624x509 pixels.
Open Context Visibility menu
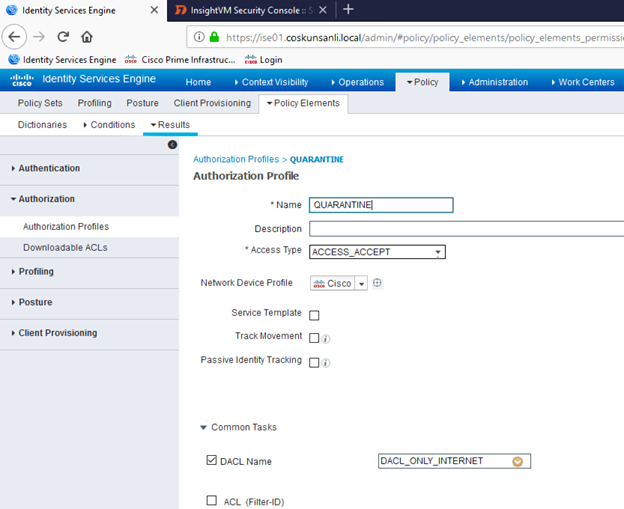271,82
